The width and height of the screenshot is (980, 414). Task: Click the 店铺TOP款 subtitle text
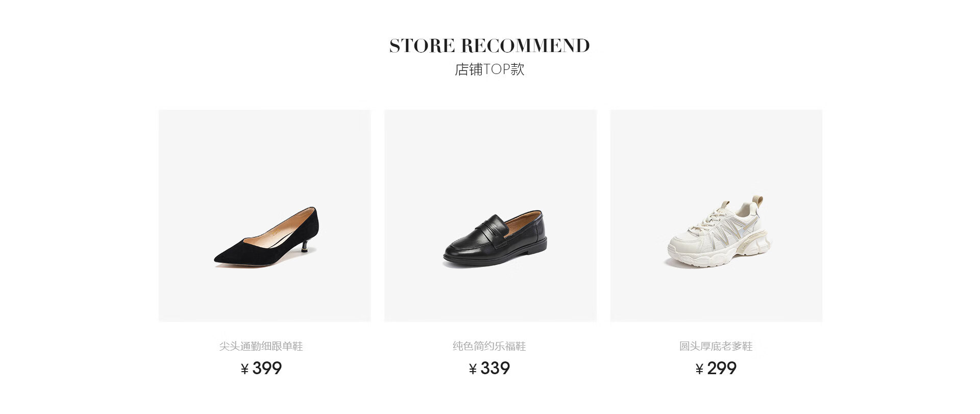[489, 69]
